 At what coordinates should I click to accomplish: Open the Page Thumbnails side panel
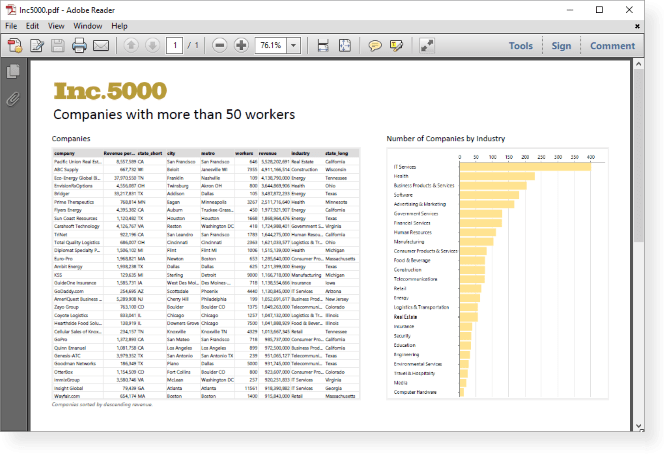click(x=13, y=72)
